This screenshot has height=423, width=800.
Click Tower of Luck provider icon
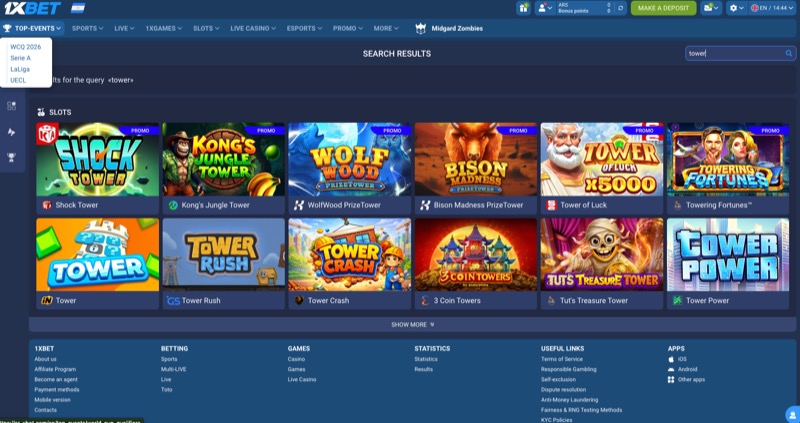tap(551, 205)
